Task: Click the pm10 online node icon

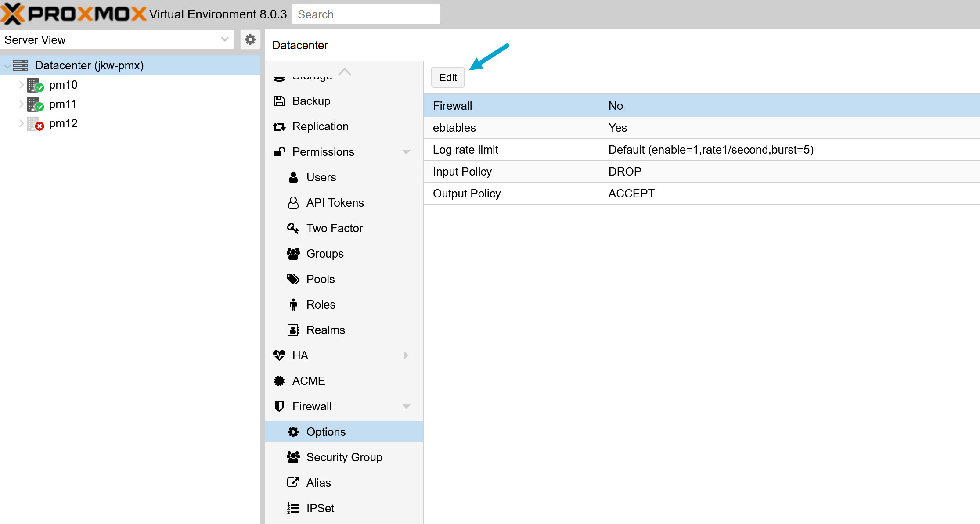Action: click(35, 85)
